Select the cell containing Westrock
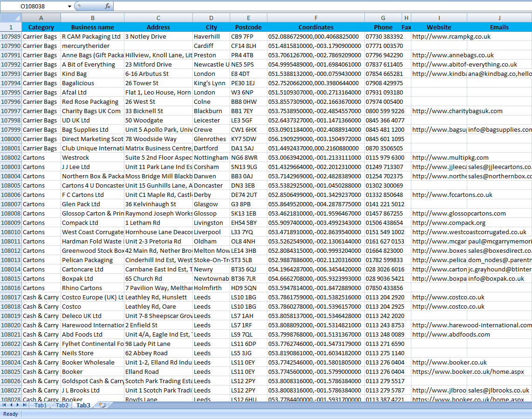The height and width of the screenshot is (419, 532). tap(92, 157)
